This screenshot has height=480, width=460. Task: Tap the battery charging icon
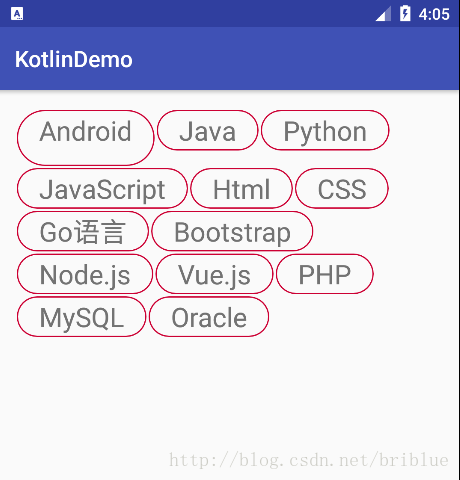[405, 13]
